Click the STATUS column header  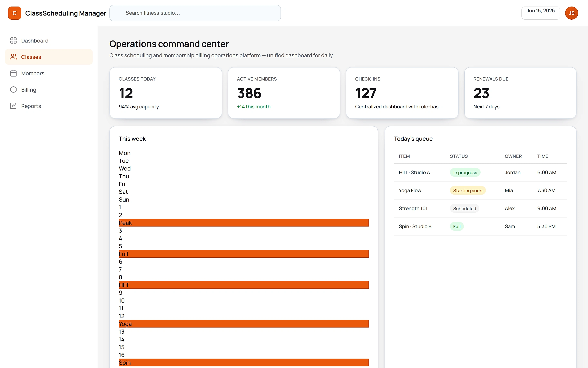[459, 156]
